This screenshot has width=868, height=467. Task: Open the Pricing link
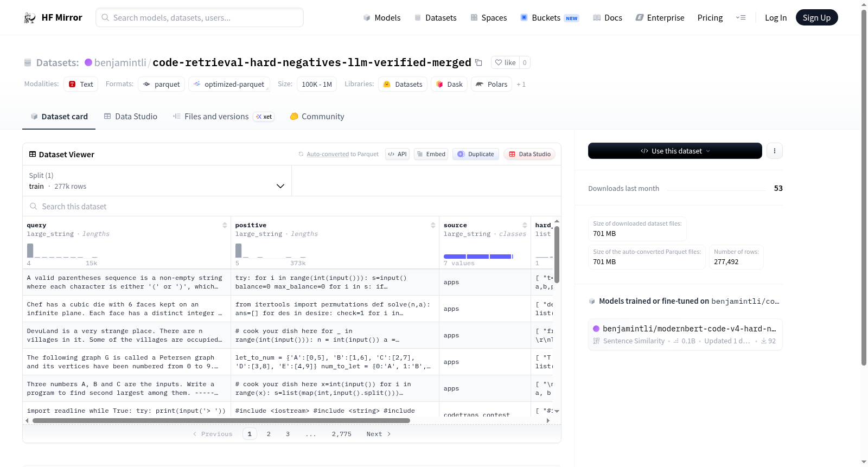tap(710, 17)
